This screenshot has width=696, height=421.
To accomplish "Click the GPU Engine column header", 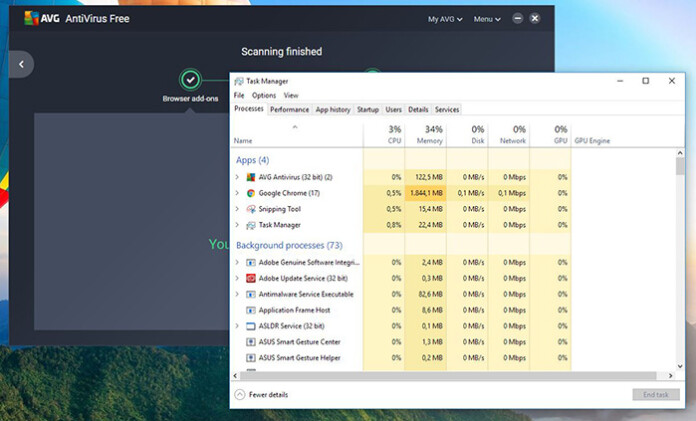I will (x=592, y=141).
